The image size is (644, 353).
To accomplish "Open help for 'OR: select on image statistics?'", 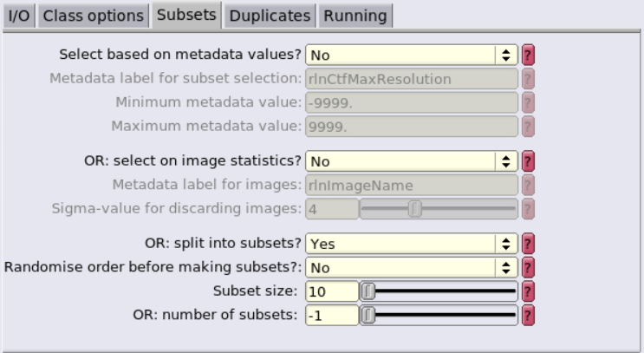I will click(528, 161).
